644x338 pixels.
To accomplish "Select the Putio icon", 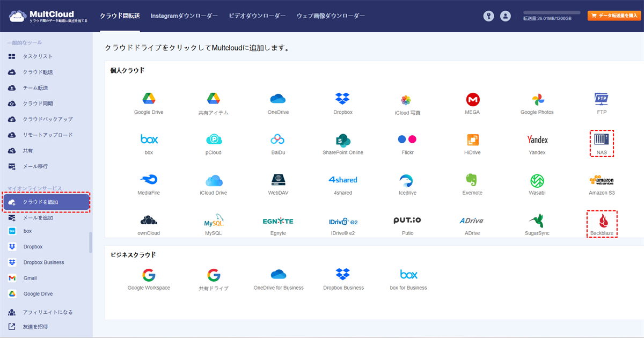I will pos(407,221).
